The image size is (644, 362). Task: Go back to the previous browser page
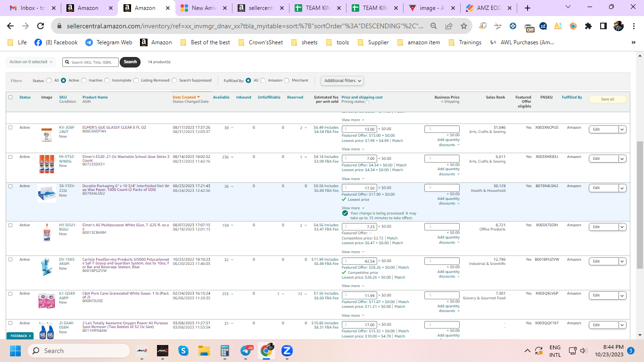click(10, 26)
